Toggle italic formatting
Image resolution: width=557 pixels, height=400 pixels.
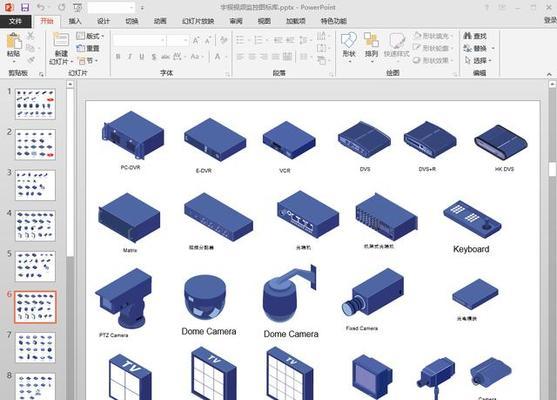pyautogui.click(x=130, y=56)
